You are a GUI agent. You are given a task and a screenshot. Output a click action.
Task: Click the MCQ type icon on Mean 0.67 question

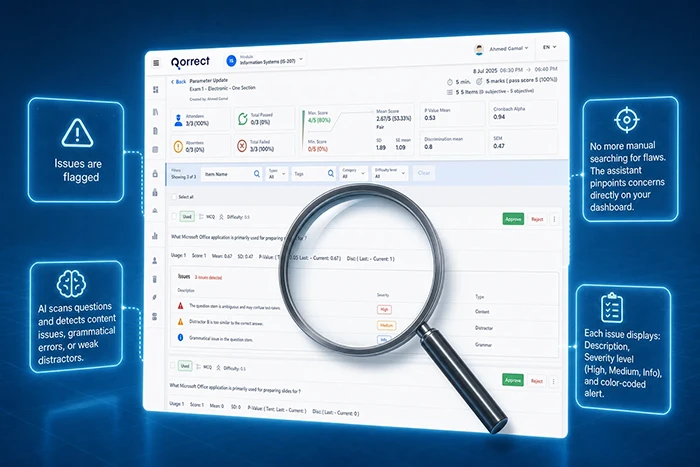(201, 217)
